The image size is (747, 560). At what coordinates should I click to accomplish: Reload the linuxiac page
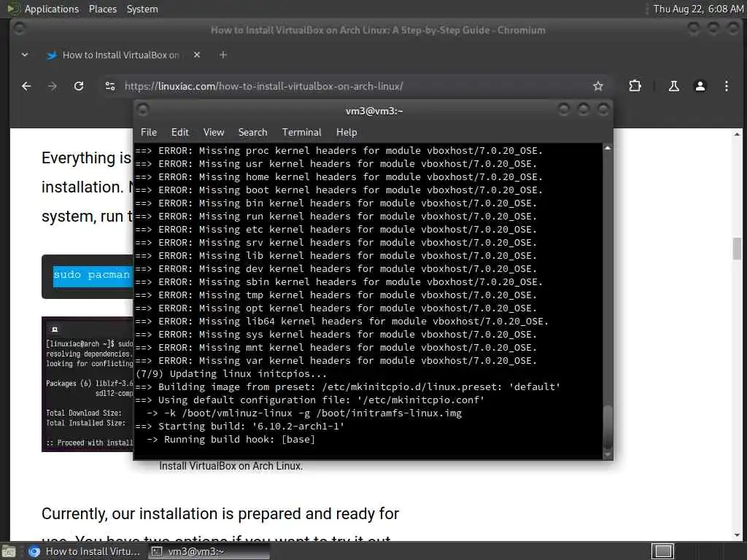(x=79, y=86)
